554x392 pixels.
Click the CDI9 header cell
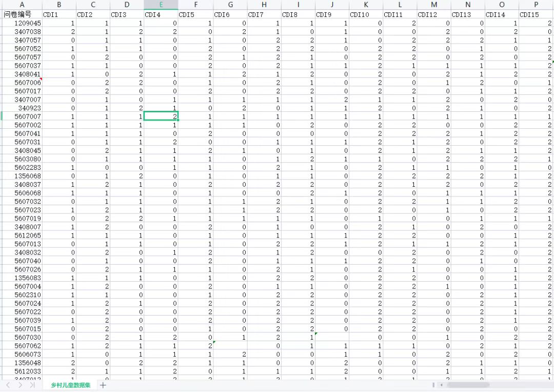pos(332,14)
